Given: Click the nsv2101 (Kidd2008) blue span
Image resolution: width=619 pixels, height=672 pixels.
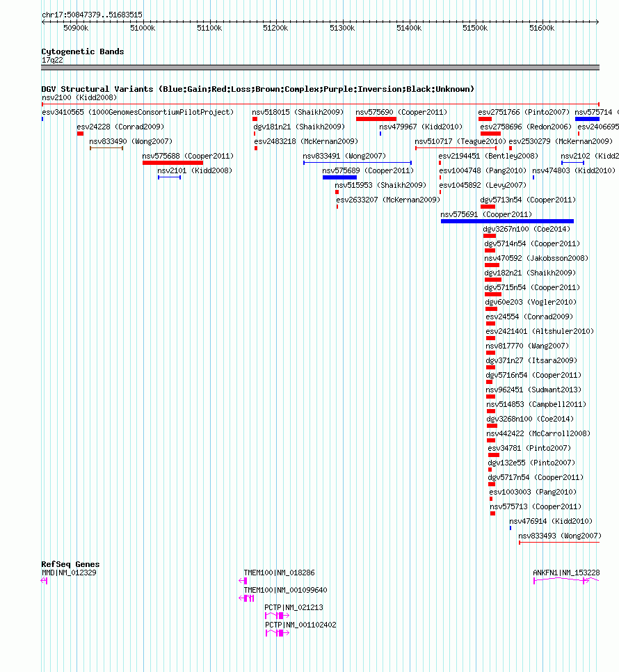Looking at the screenshot, I should pos(169,177).
